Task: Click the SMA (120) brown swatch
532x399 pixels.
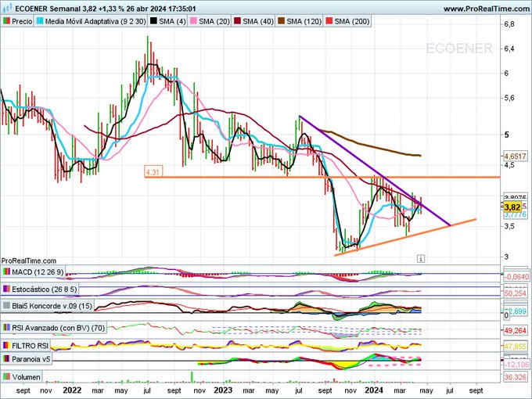Action: pyautogui.click(x=282, y=21)
